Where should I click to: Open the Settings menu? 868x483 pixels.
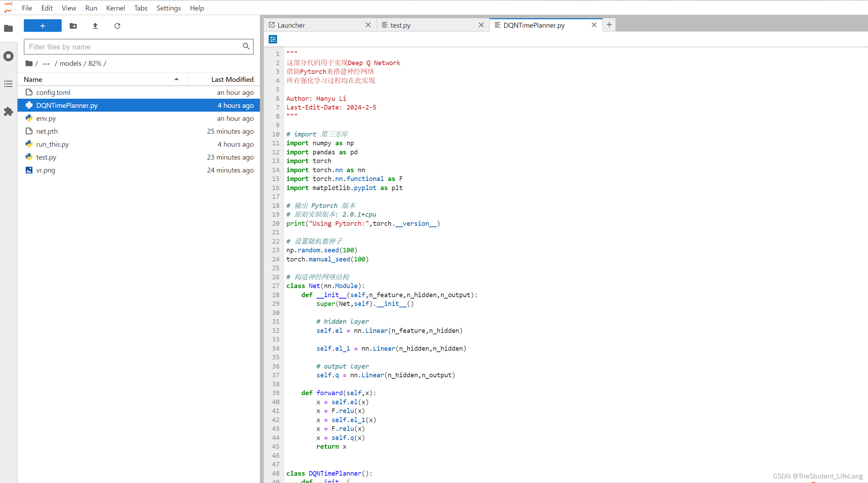click(x=168, y=8)
